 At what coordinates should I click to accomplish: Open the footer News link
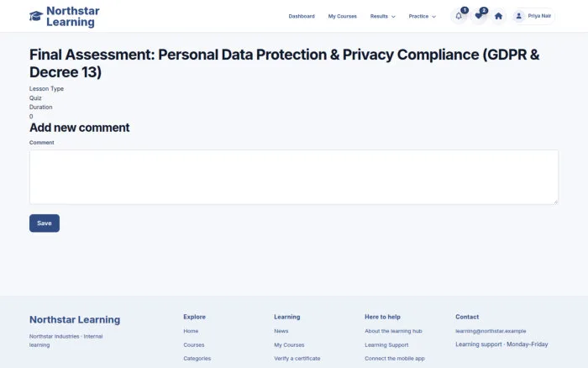point(281,331)
